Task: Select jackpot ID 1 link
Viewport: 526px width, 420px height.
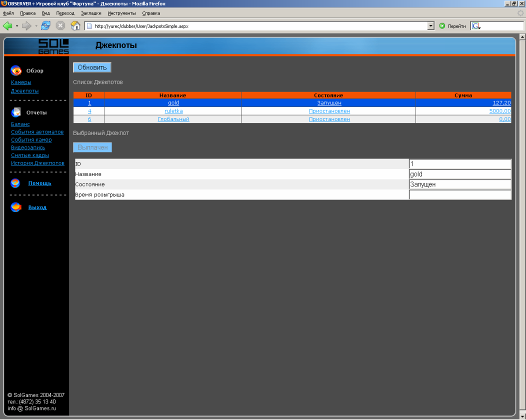Action: (x=89, y=103)
